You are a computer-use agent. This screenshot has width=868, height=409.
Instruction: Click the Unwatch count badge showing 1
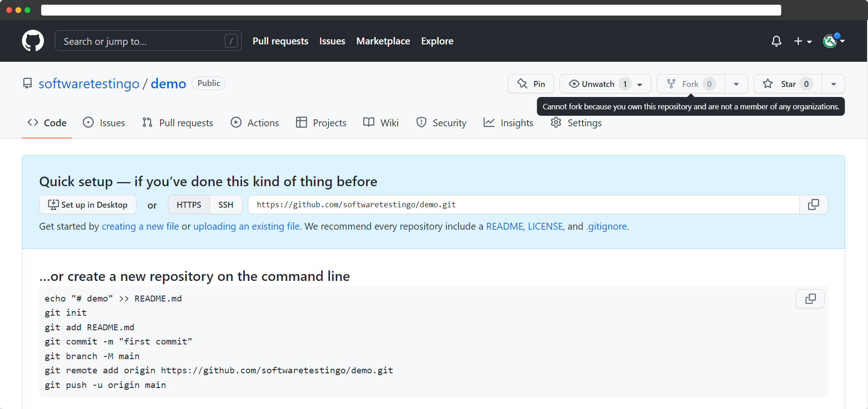pyautogui.click(x=625, y=84)
